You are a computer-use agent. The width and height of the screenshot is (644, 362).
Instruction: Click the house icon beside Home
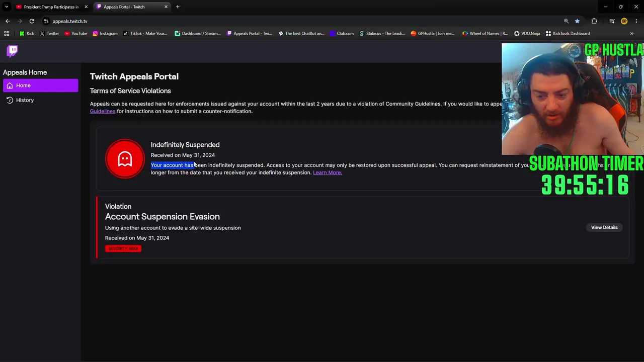tap(10, 85)
